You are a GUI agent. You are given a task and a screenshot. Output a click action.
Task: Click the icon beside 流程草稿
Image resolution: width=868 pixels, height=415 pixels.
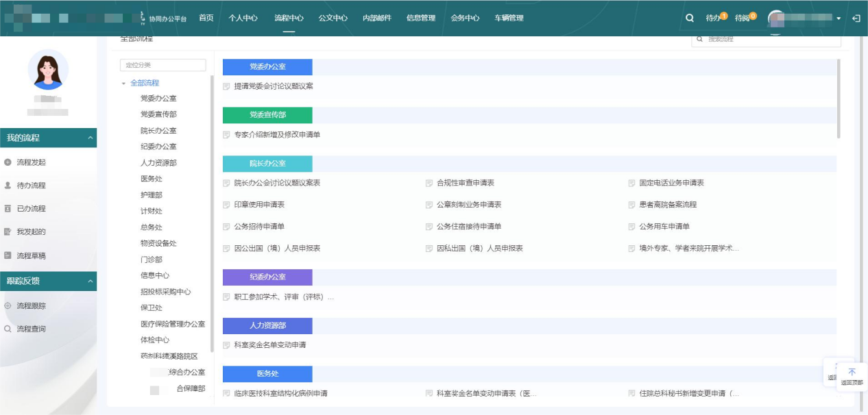[x=8, y=255]
